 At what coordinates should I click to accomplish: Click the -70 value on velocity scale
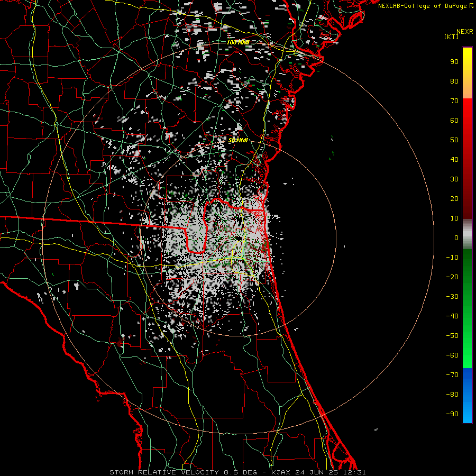[452, 375]
